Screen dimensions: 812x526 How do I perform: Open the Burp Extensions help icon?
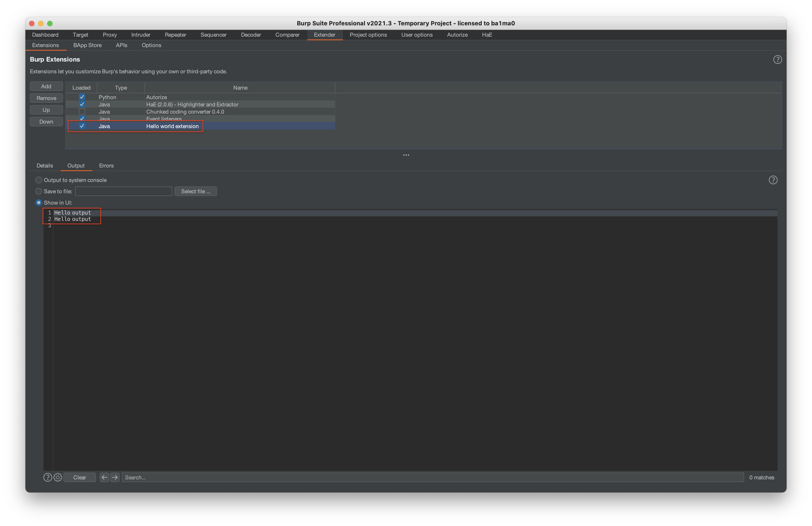777,60
